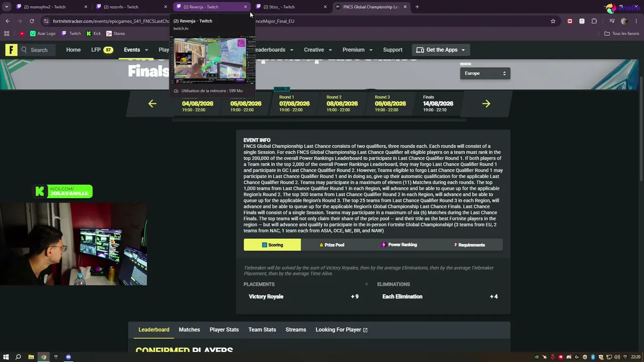
Task: Switch to the Scoring tab
Action: 272,245
